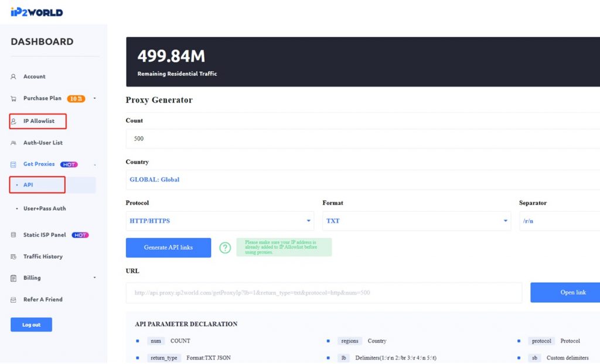Open the Account menu item
This screenshot has width=600, height=364.
pos(35,77)
